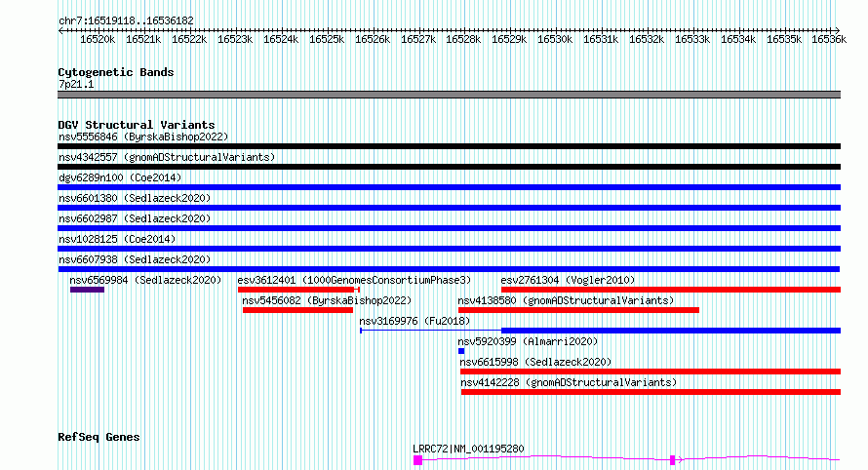Click the 16535k ruler tick label

coord(784,40)
